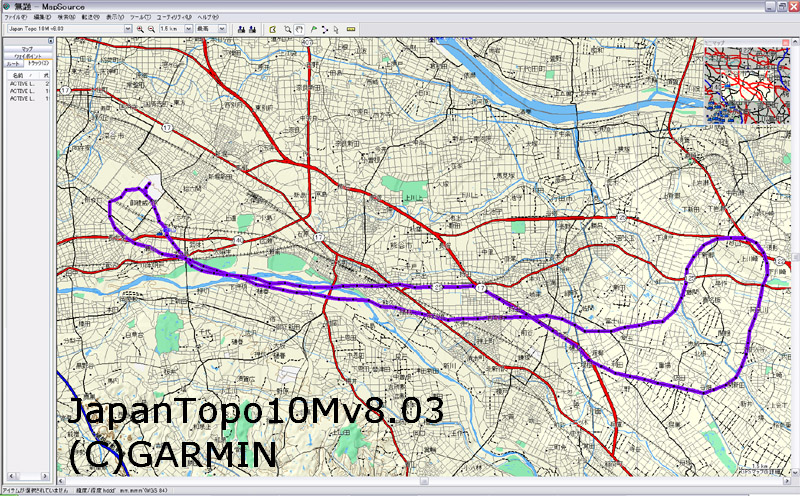Select the arrow selection tool
The image size is (800, 496).
click(336, 29)
